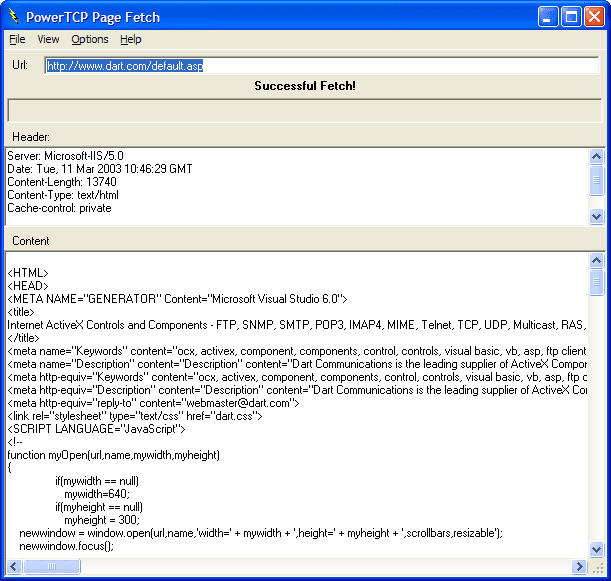Click the Content horizontal scroll left arrow
Screen dimensions: 611x581
pos(14,566)
